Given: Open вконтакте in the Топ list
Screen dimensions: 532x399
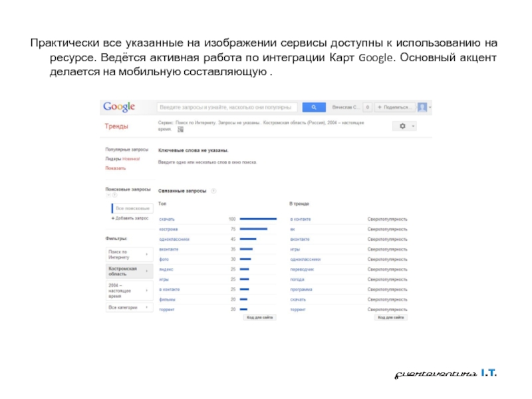Looking at the screenshot, I should click(169, 249).
